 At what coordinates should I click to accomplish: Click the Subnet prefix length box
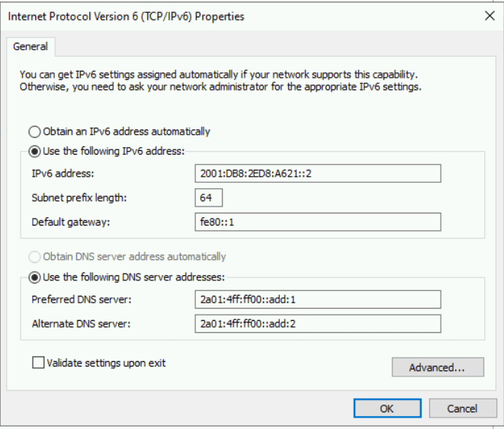coord(208,198)
